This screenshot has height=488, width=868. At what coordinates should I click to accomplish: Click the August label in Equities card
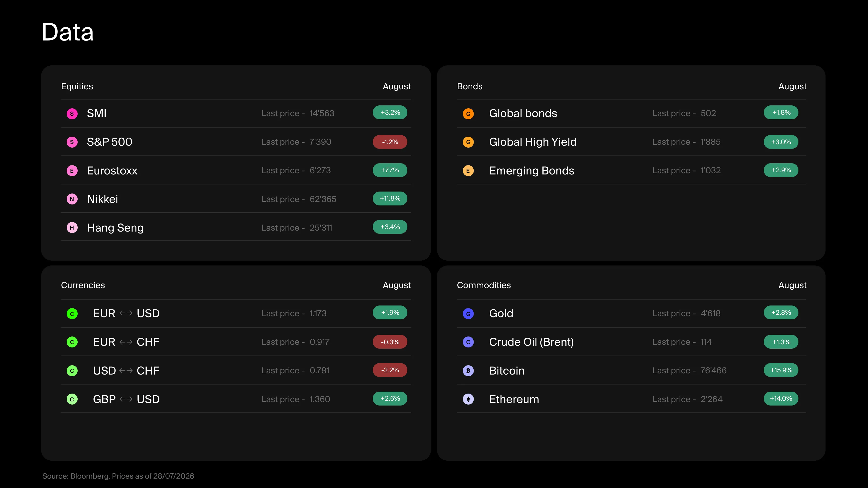pos(397,87)
